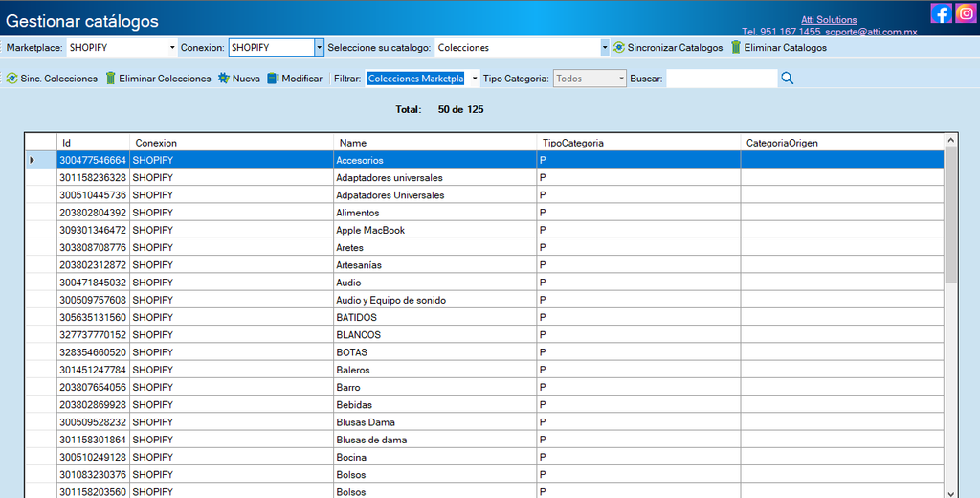Open the Instagram icon link

click(x=966, y=13)
